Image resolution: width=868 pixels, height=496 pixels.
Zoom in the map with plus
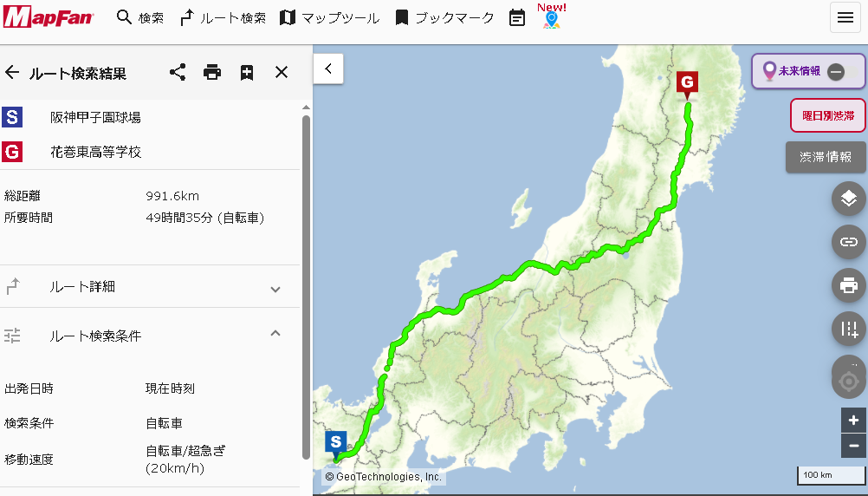pyautogui.click(x=853, y=421)
